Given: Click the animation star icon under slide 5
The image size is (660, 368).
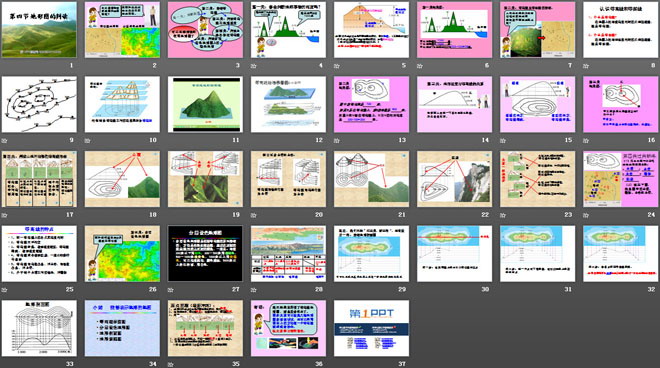Looking at the screenshot, I should click(337, 66).
